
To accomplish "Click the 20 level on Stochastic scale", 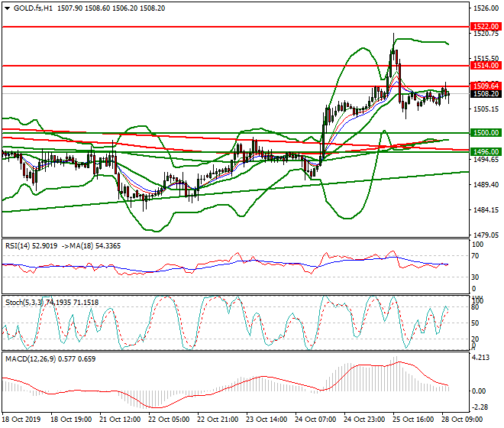I will (x=475, y=339).
